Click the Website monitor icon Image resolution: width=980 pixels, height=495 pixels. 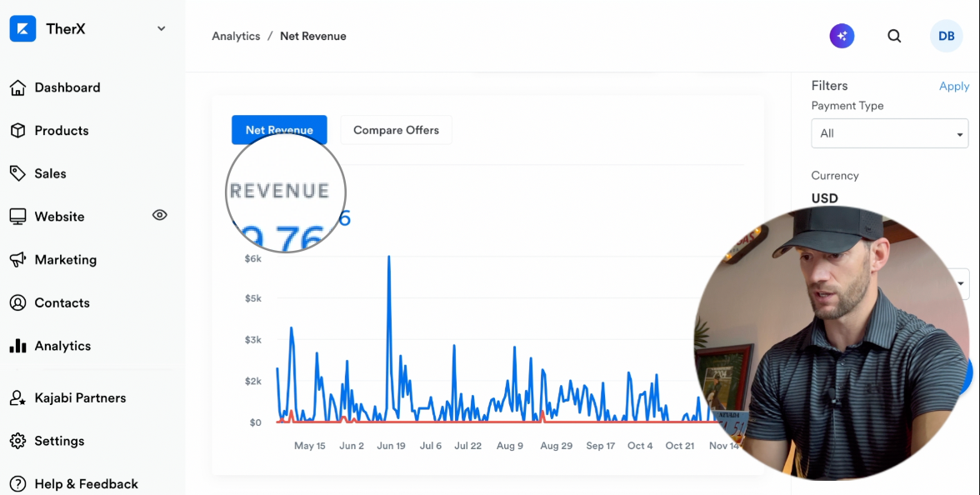point(17,217)
